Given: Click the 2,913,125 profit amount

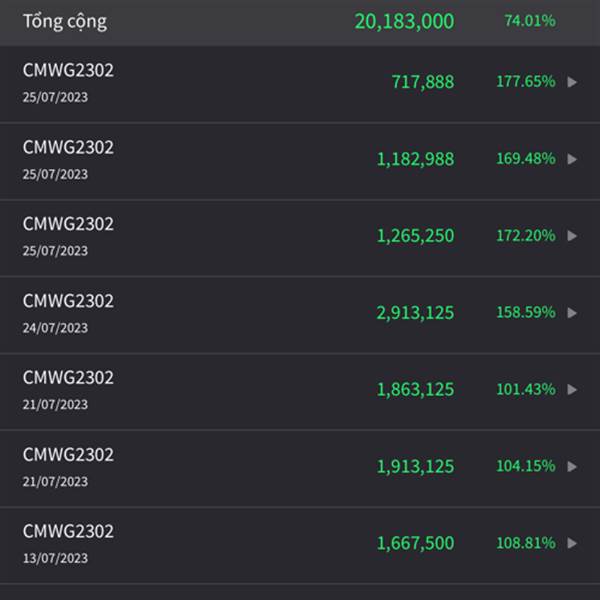Looking at the screenshot, I should 415,313.
